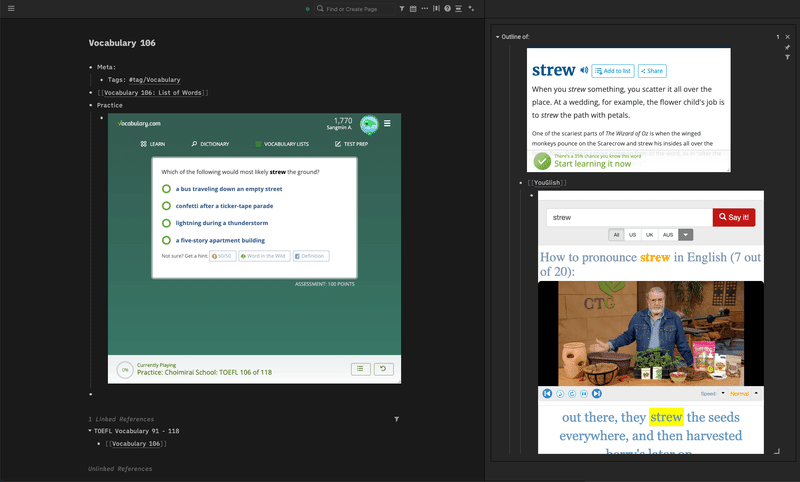Click the green sync status dot

click(307, 9)
